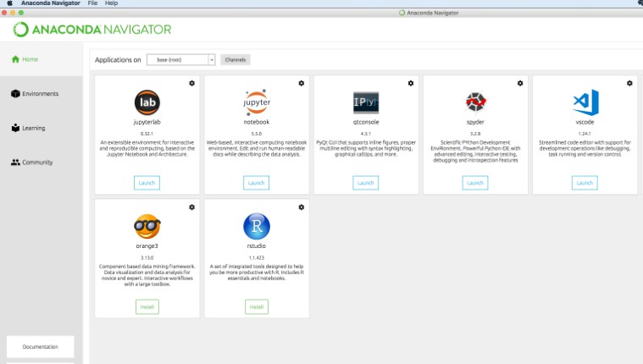Launch Jupyter notebook
Image resolution: width=643 pixels, height=364 pixels.
(257, 183)
